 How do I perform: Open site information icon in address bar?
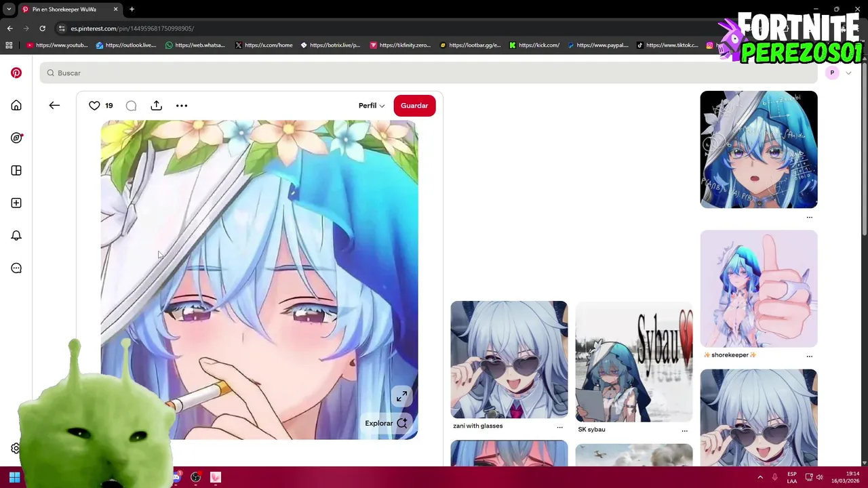pyautogui.click(x=62, y=28)
